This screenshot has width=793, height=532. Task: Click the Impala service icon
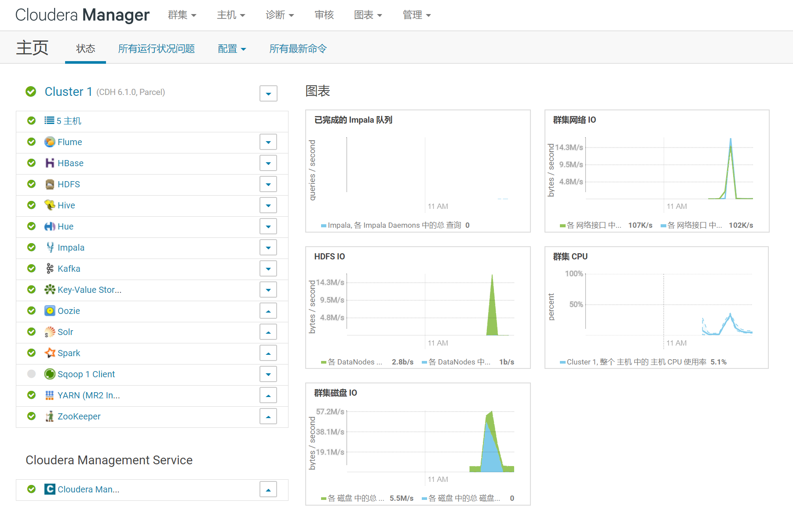point(50,248)
